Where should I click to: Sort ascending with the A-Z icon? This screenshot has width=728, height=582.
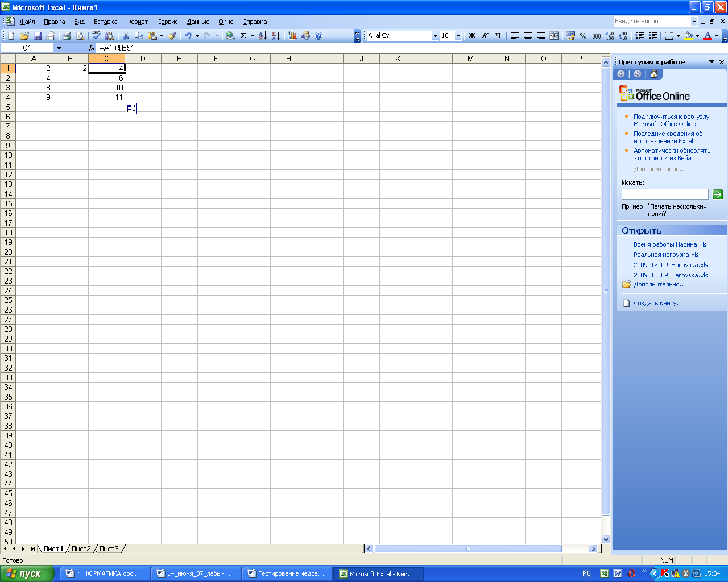point(263,36)
